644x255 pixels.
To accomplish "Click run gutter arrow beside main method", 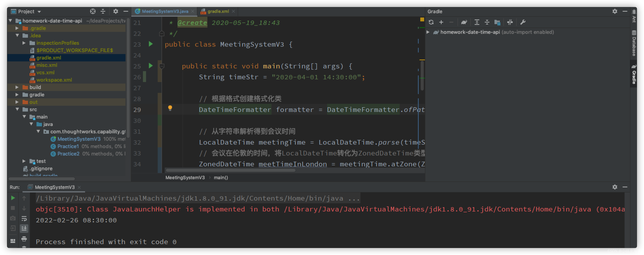I will click(x=151, y=66).
